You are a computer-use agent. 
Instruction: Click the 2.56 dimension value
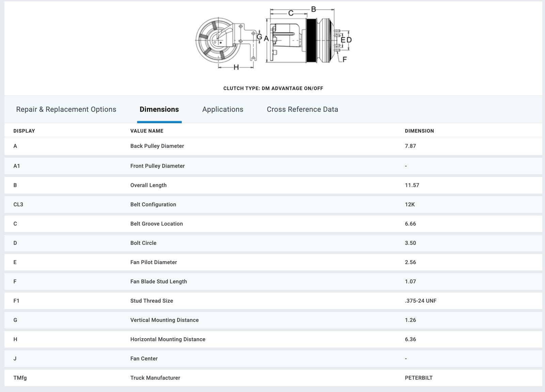[410, 262]
